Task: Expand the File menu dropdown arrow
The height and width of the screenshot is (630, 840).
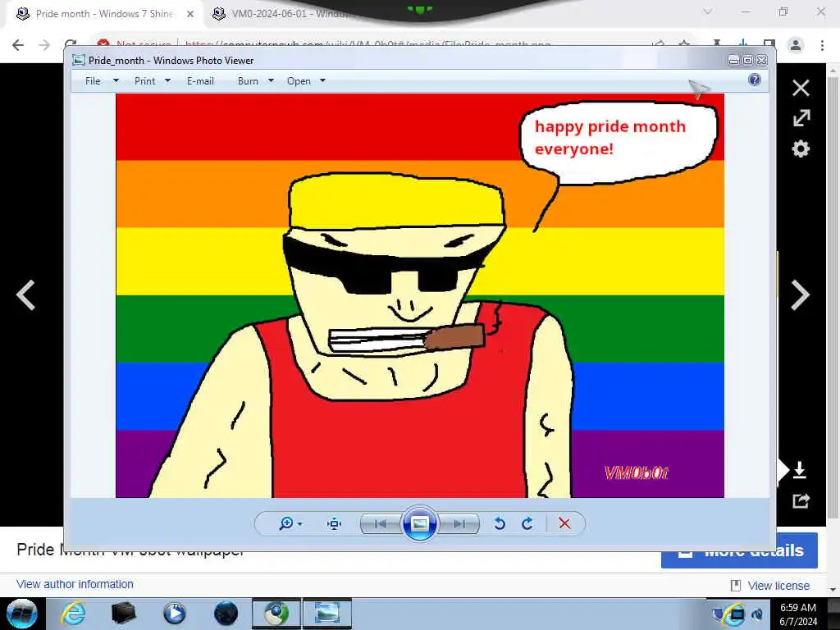Action: (x=116, y=81)
